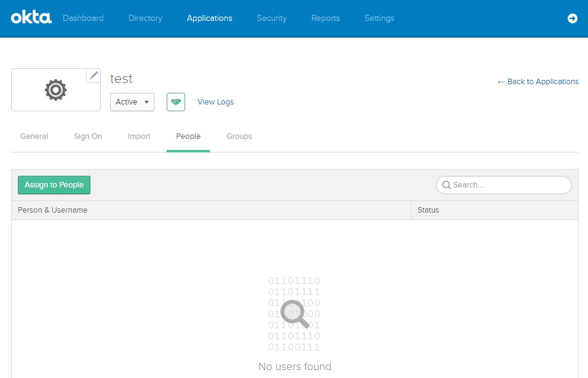The image size is (588, 378).
Task: Open the Reports menu
Action: (325, 18)
